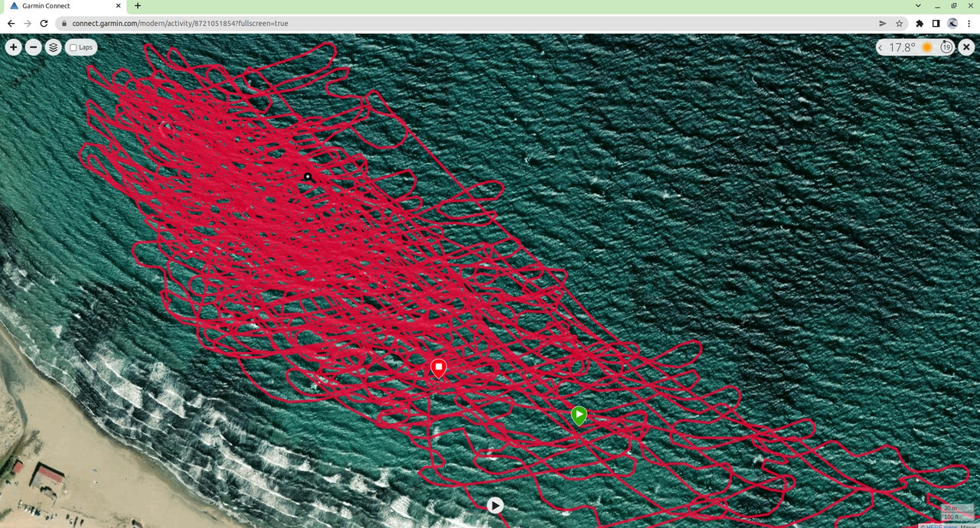
Task: Play the activity track animation
Action: (495, 505)
